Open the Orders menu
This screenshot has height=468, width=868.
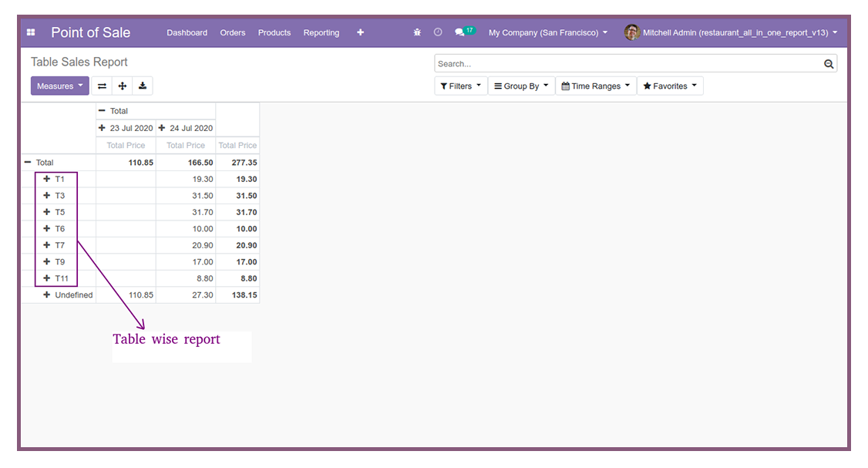click(x=233, y=32)
